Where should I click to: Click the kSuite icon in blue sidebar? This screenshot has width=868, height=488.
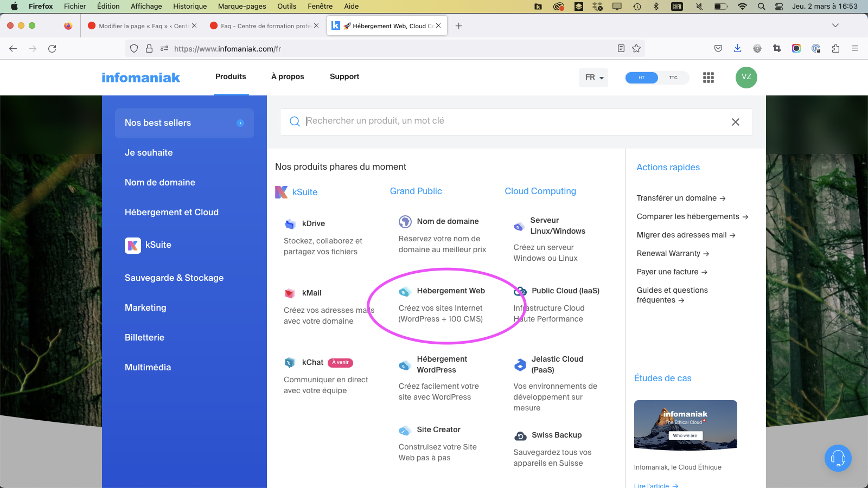click(133, 246)
